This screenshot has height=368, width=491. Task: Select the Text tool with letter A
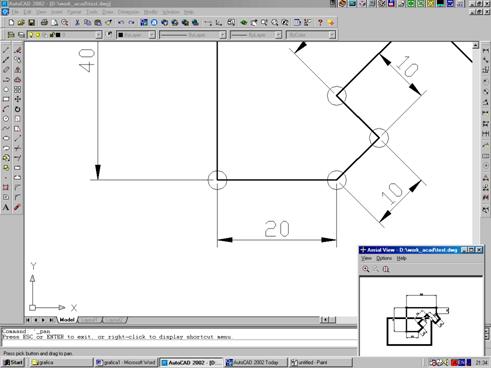[6, 207]
